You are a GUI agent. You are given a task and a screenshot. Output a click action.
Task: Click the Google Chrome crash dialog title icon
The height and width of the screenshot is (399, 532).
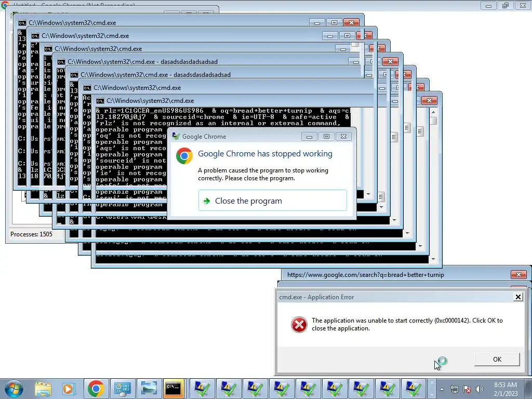tap(176, 137)
